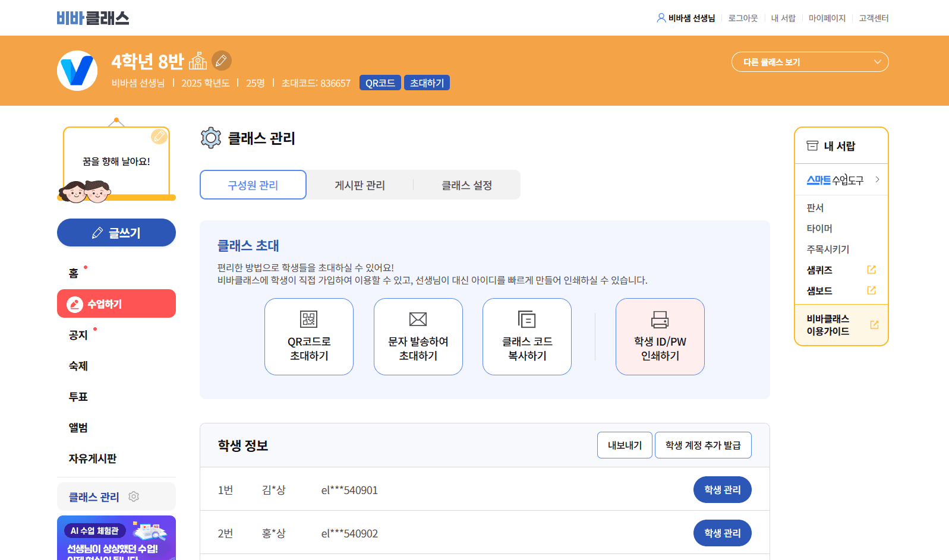The width and height of the screenshot is (949, 560).
Task: Click the printer icon for 학생 ID/PW 인쇄하기
Action: [x=660, y=319]
